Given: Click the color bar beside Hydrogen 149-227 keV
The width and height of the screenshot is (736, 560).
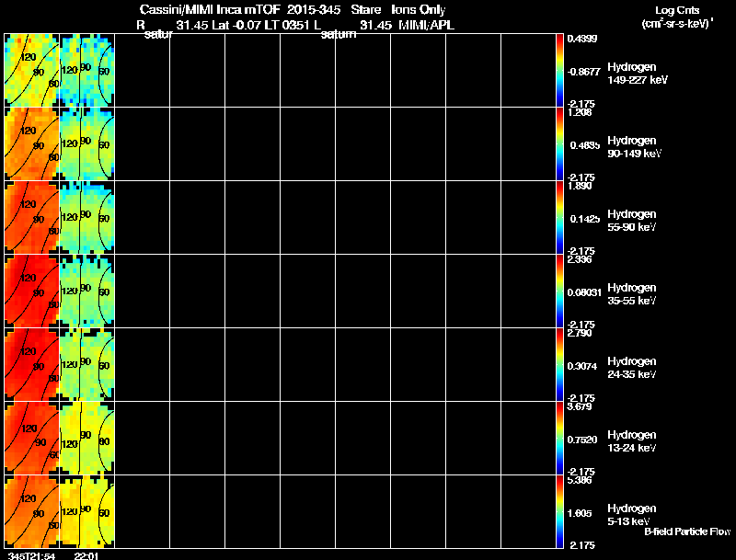Looking at the screenshot, I should coord(559,71).
